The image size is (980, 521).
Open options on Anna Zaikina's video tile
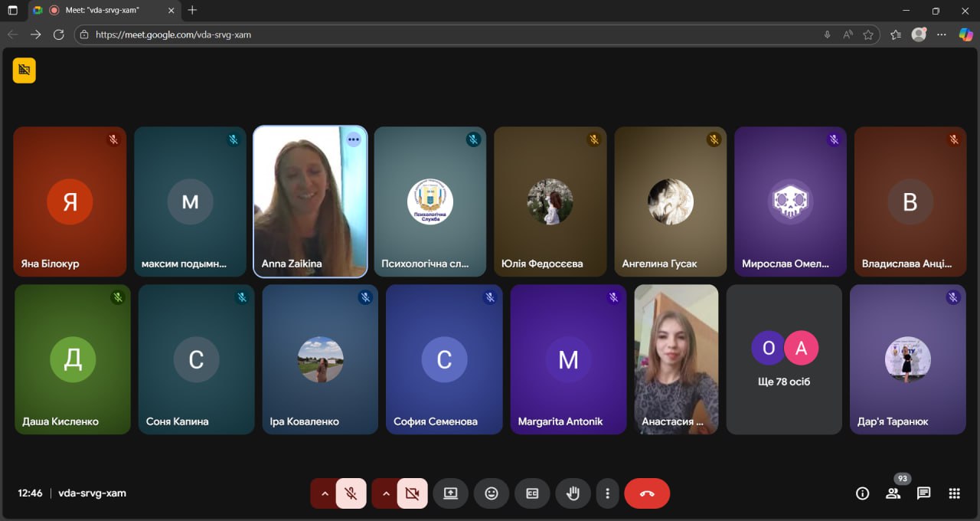point(353,139)
